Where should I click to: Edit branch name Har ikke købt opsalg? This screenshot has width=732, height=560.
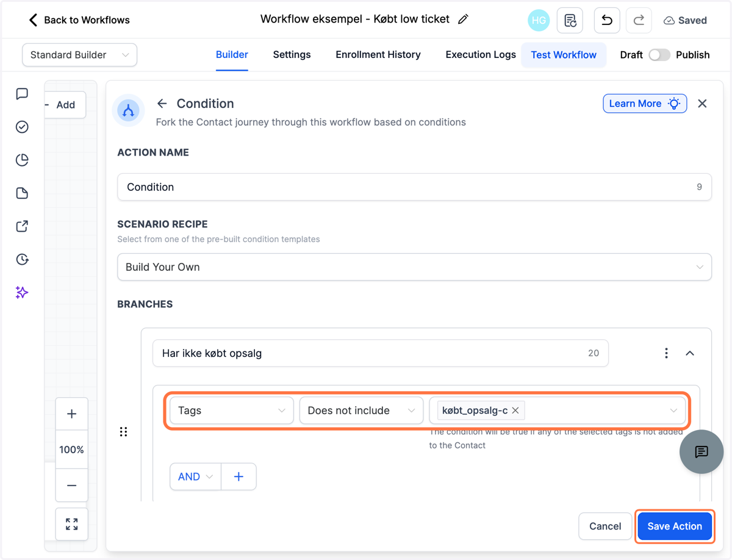[380, 353]
